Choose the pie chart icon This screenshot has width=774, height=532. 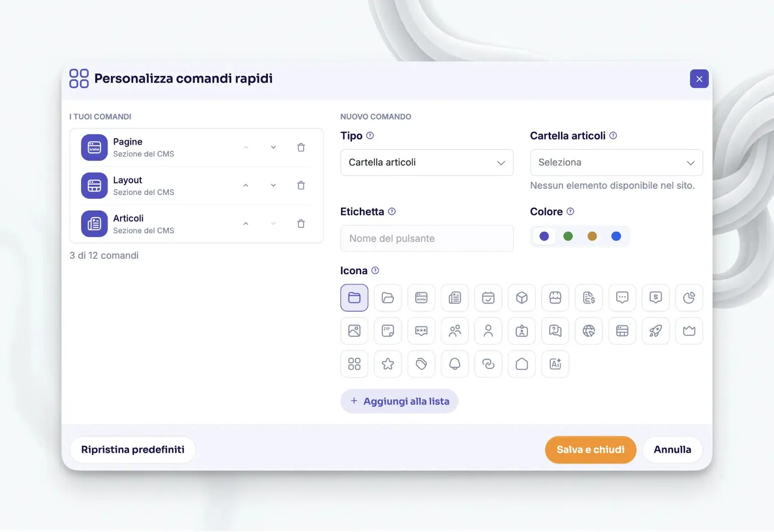689,297
